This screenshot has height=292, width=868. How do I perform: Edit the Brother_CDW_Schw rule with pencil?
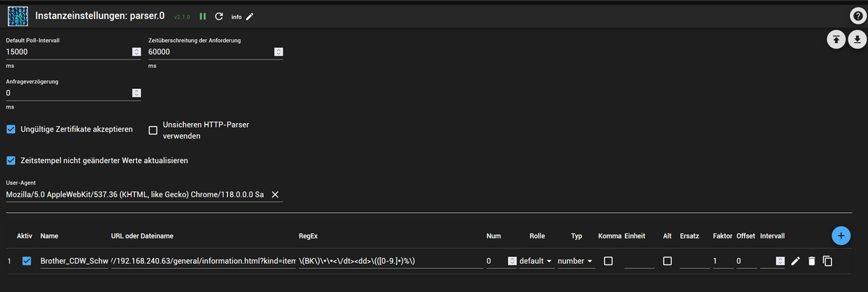796,261
